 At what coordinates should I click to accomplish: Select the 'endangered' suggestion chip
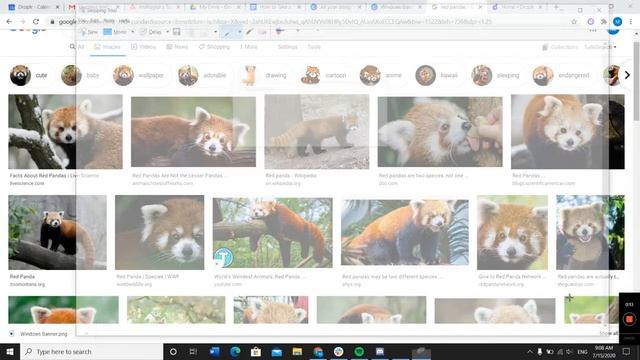tap(562, 75)
